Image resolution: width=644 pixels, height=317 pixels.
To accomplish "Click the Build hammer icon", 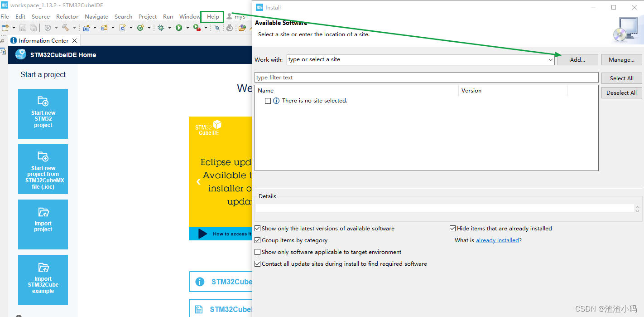I will [66, 28].
